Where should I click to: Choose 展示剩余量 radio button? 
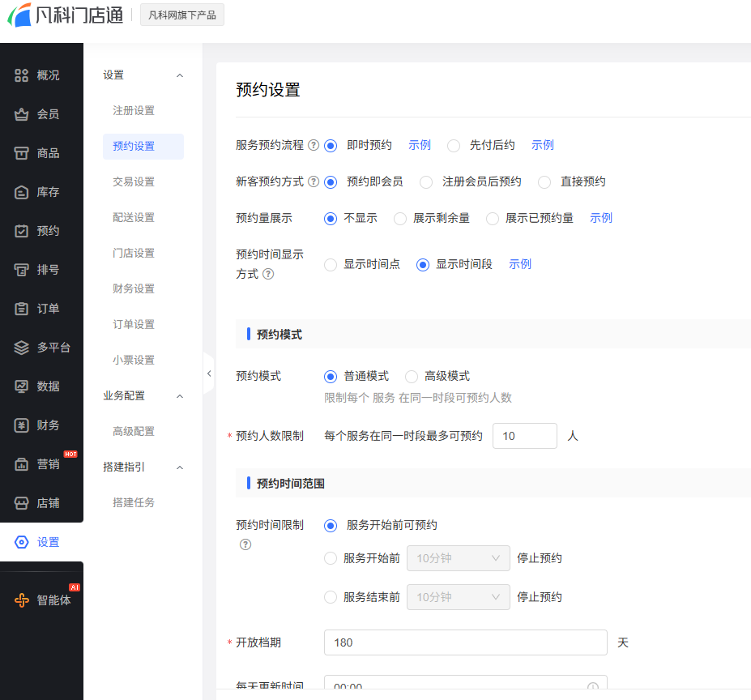click(400, 219)
